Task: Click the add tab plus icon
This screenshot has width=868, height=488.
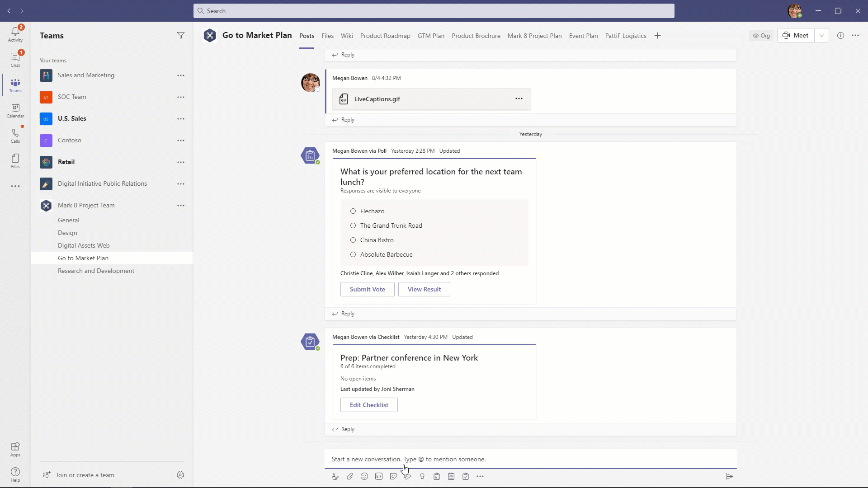Action: (x=657, y=36)
